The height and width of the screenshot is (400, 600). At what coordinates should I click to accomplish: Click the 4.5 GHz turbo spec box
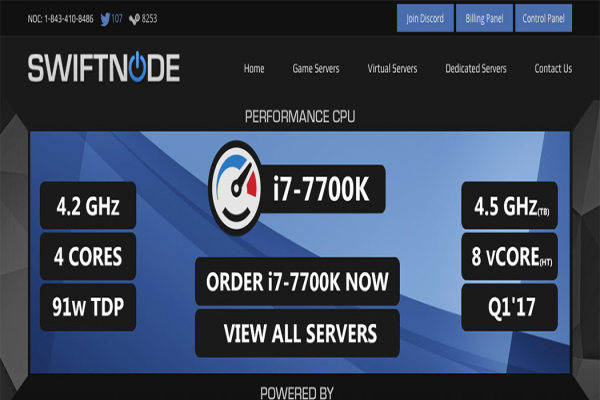pos(510,206)
